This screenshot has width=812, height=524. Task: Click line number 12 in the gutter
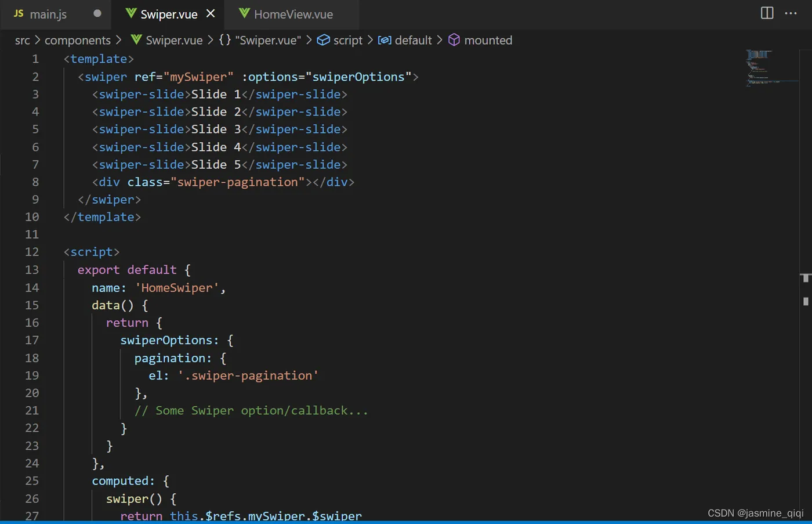pos(32,252)
